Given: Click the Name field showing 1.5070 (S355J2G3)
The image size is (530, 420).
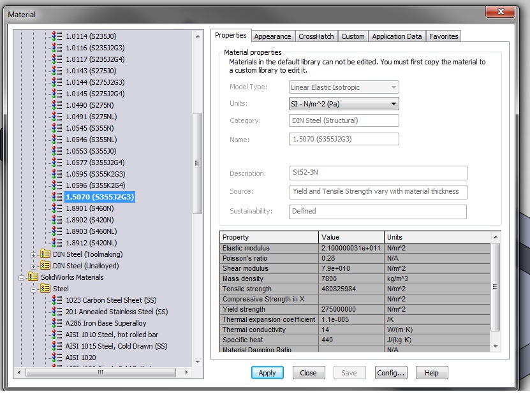Looking at the screenshot, I should tap(344, 139).
